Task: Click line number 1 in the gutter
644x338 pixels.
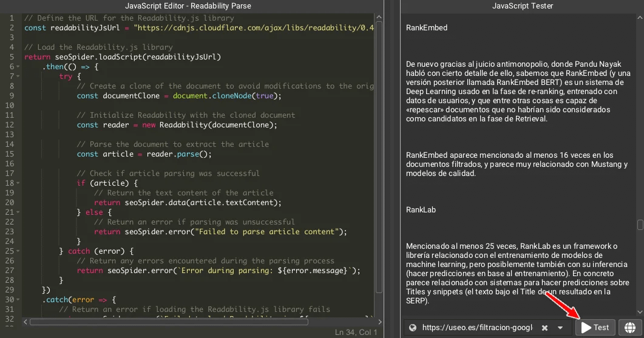Action: tap(12, 18)
